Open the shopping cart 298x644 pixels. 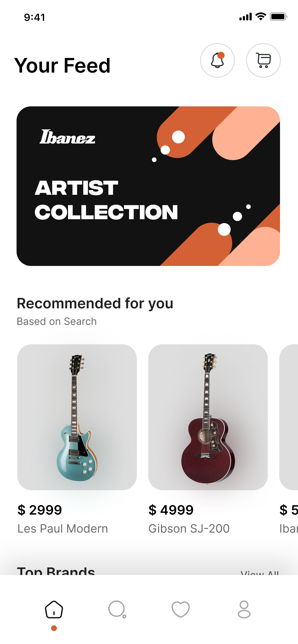(263, 61)
